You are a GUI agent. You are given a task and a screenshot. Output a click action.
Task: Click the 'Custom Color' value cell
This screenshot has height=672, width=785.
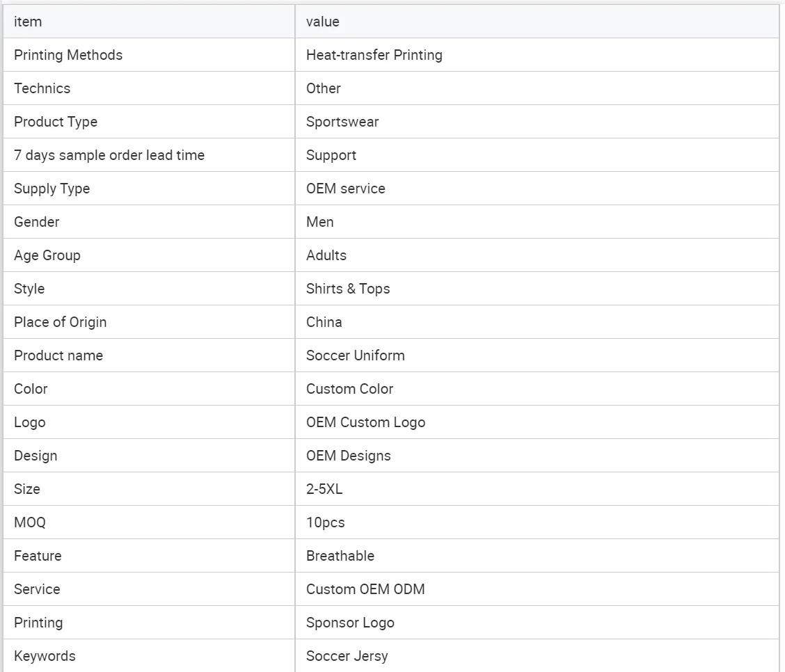350,389
